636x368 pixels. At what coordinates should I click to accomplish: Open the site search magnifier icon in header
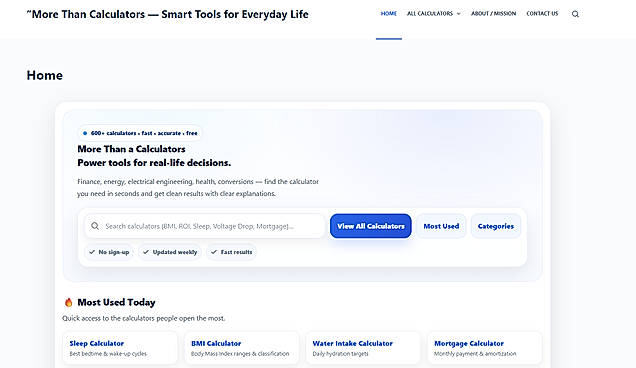click(575, 14)
